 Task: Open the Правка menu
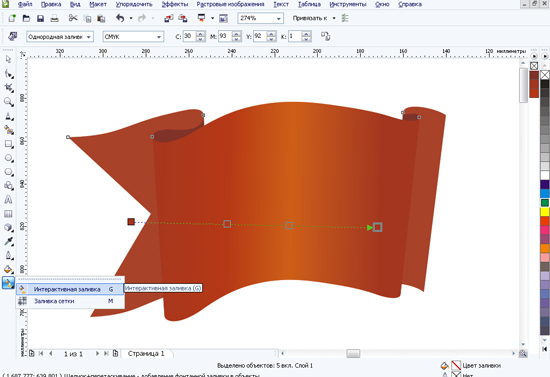point(51,5)
